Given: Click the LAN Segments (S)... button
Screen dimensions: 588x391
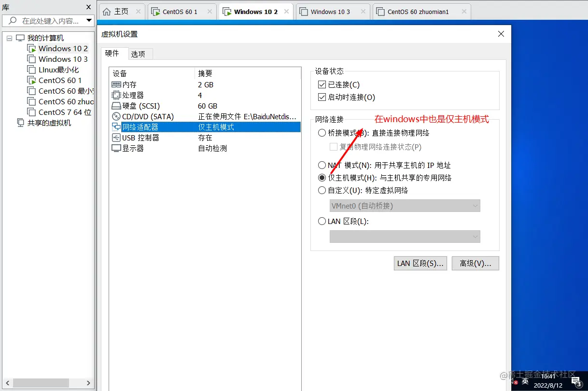Looking at the screenshot, I should pyautogui.click(x=420, y=263).
